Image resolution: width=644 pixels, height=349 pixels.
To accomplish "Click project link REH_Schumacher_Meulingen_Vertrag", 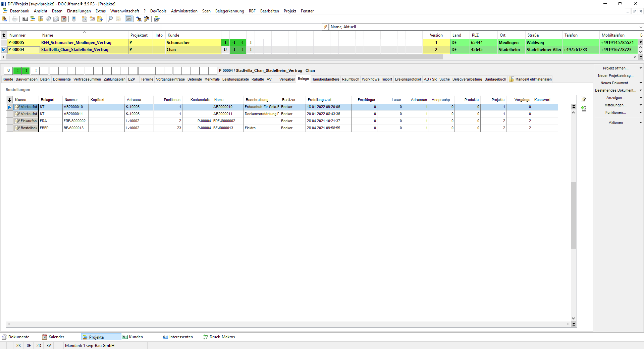I will pyautogui.click(x=76, y=43).
